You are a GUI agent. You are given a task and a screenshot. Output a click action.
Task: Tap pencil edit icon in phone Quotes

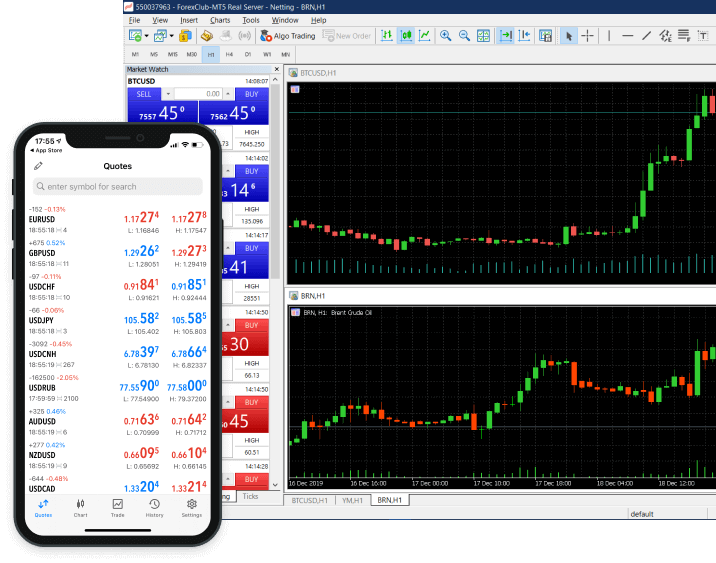tap(38, 166)
